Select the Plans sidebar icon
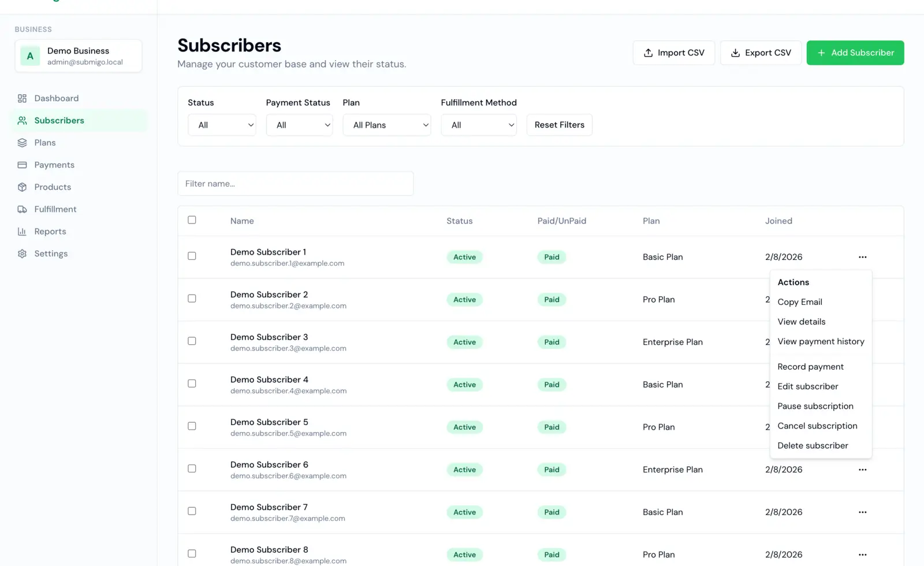Image resolution: width=924 pixels, height=566 pixels. pos(23,143)
